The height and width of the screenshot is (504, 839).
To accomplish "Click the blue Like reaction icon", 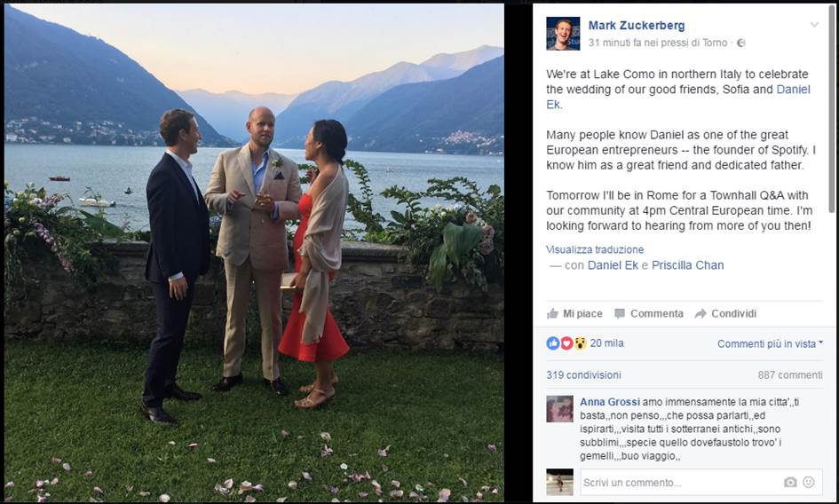I will click(x=553, y=343).
